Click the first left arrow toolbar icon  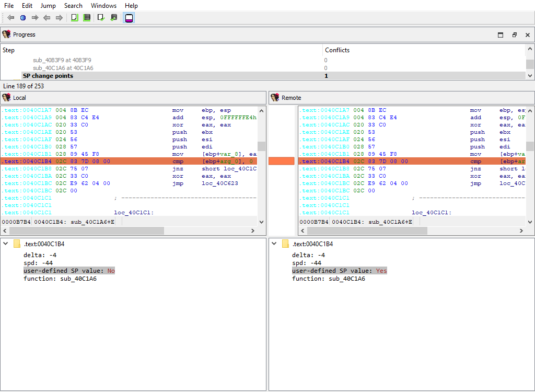click(10, 18)
